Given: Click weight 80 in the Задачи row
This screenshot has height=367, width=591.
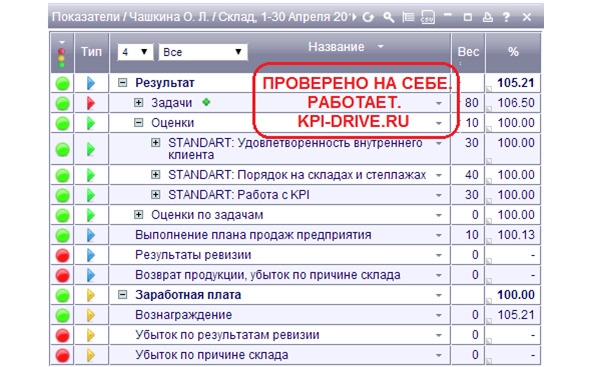Looking at the screenshot, I should 472,102.
